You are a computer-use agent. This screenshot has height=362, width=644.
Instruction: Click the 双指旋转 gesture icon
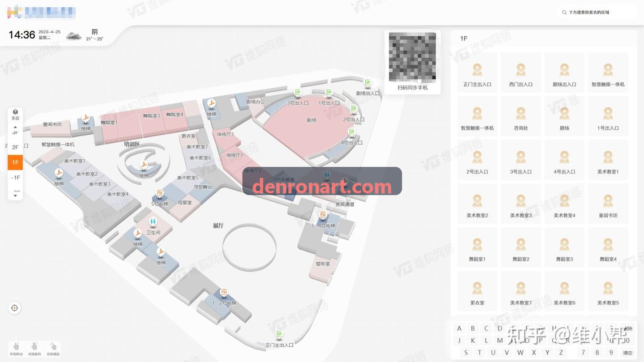click(34, 349)
